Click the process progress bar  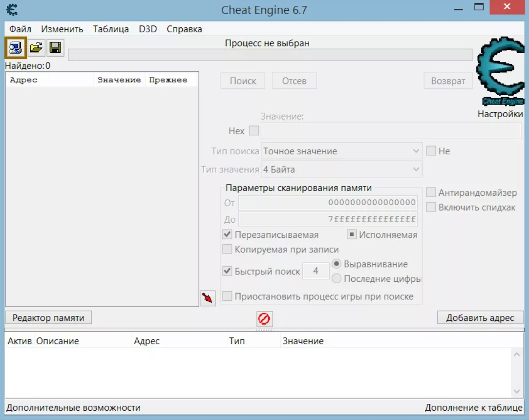pos(270,55)
